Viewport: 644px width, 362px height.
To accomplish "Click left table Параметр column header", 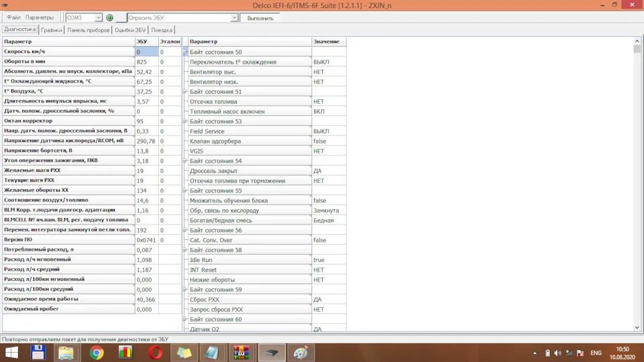I will [x=68, y=42].
